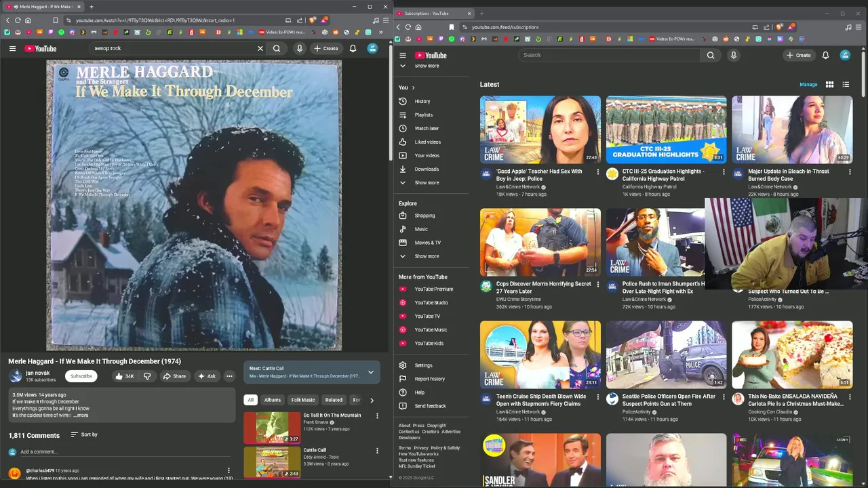Share the Merle Haggard video
This screenshot has height=488, width=868.
tap(174, 376)
